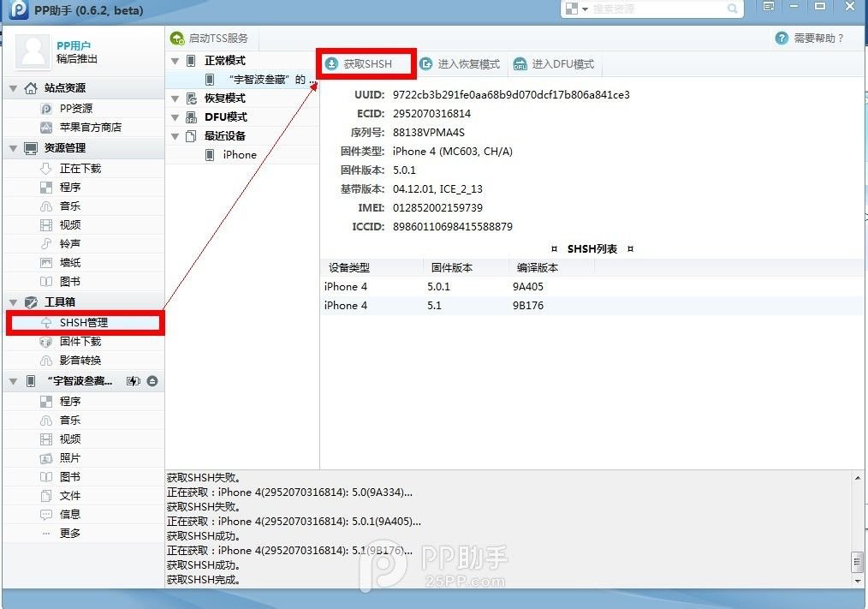Click the 获取SHSH button label
This screenshot has height=609, width=868.
click(367, 63)
